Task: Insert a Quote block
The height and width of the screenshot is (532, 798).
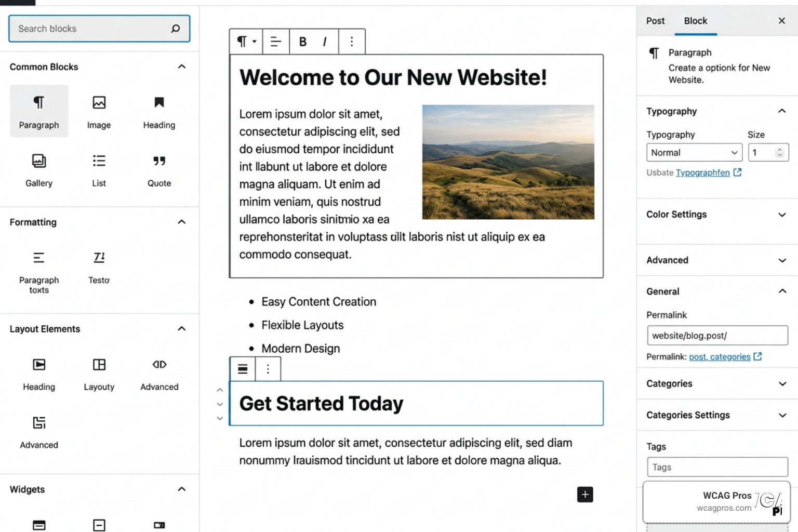Action: tap(159, 170)
